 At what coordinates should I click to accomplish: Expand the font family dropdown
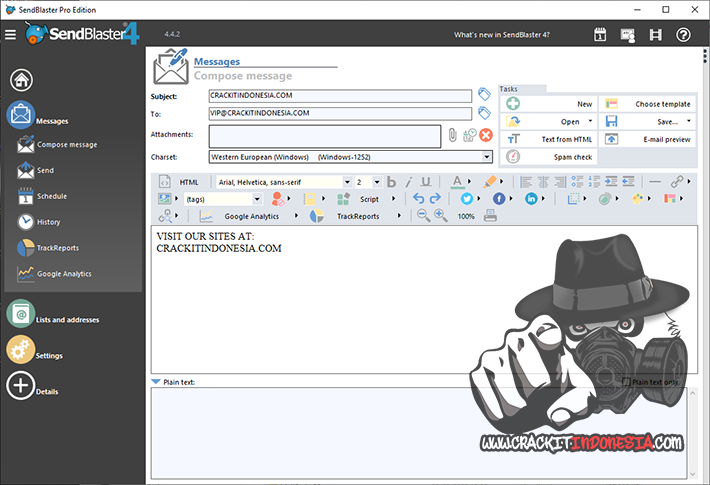[347, 182]
